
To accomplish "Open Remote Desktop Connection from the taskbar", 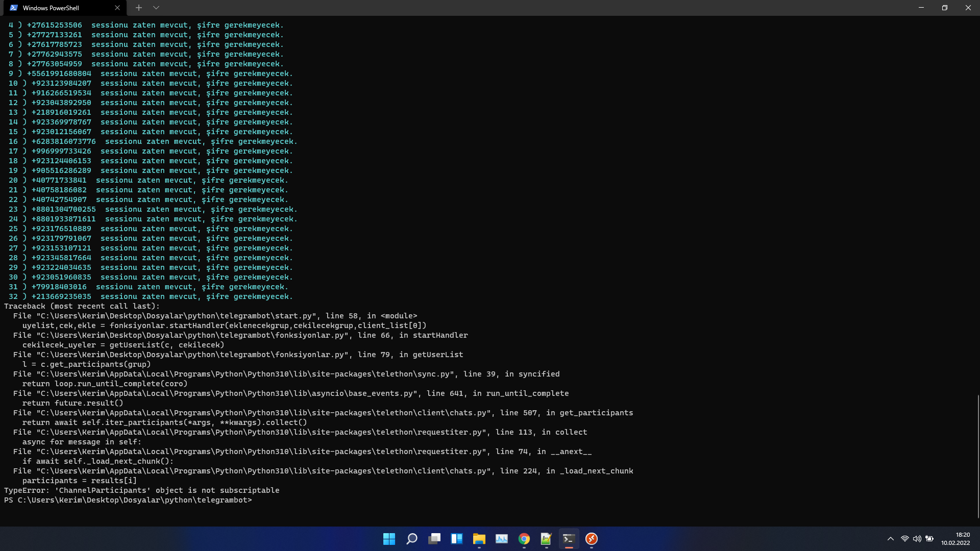I will (x=592, y=539).
